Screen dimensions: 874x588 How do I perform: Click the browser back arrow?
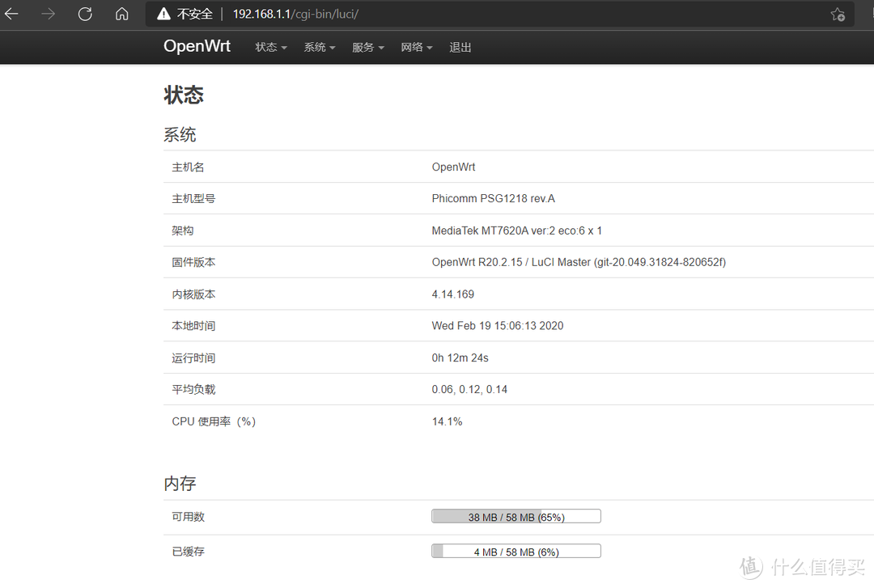[x=12, y=14]
